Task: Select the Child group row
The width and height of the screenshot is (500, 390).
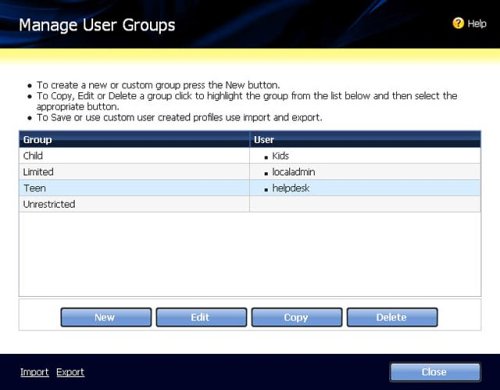Action: 250,155
